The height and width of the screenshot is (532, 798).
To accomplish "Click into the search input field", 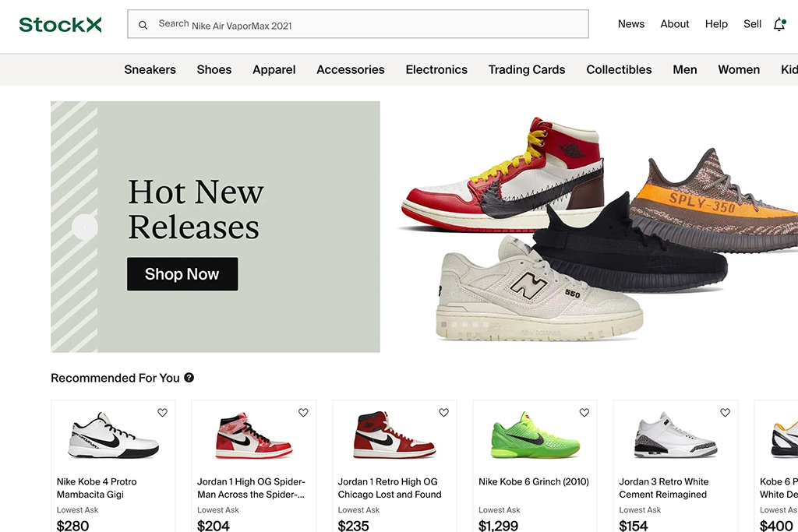I will [x=358, y=24].
